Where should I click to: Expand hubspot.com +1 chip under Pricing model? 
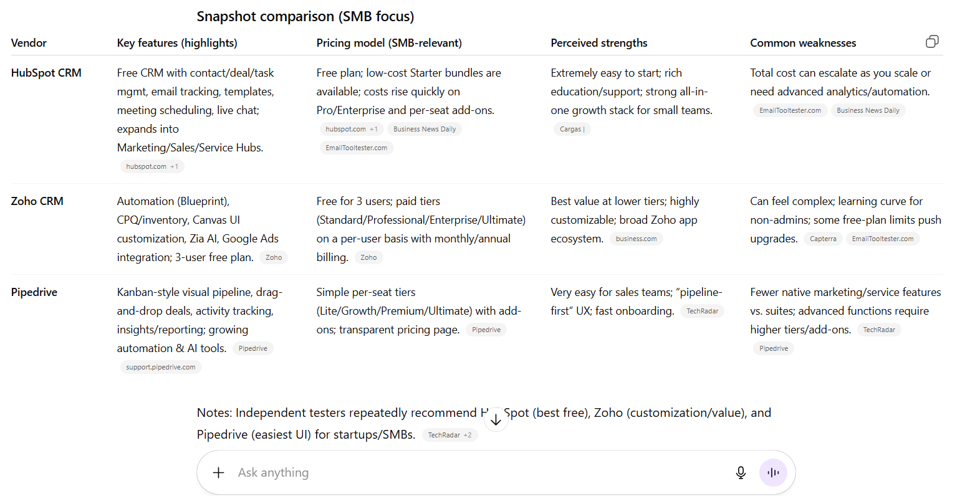pos(352,129)
